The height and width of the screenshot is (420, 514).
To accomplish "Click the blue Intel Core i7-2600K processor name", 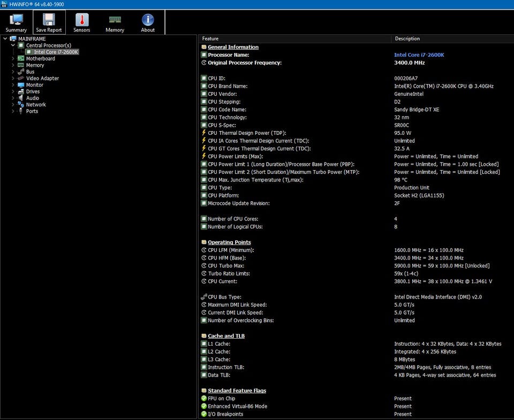I will click(419, 55).
